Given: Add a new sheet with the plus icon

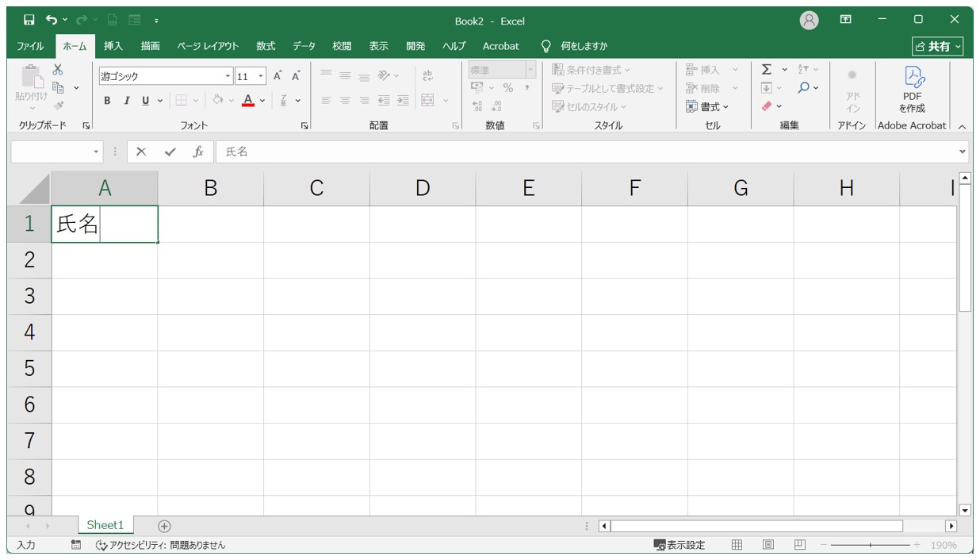Looking at the screenshot, I should click(164, 526).
